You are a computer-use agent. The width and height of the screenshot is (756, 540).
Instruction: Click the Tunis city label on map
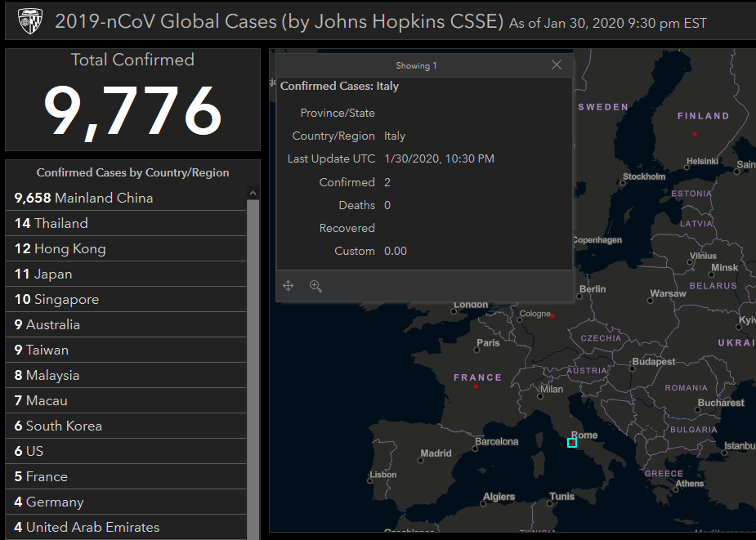561,496
